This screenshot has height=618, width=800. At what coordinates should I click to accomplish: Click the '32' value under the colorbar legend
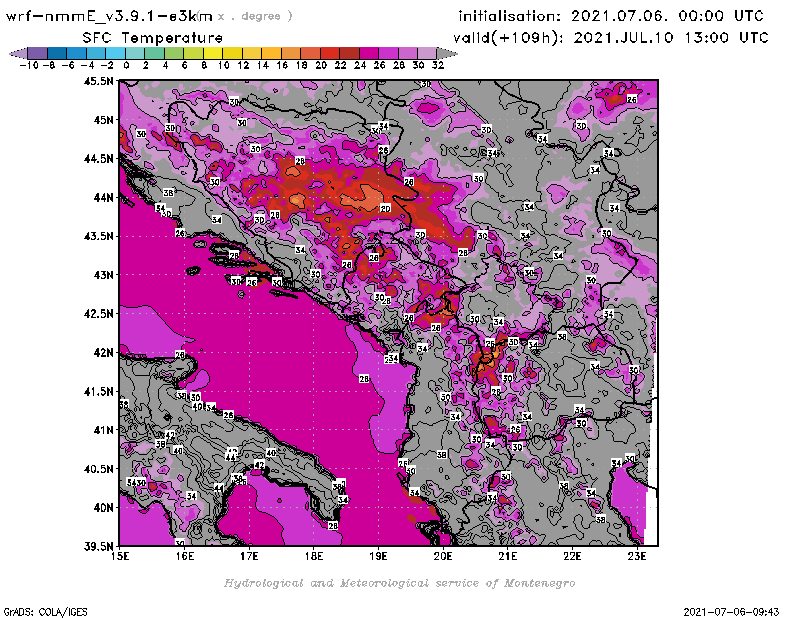[438, 66]
